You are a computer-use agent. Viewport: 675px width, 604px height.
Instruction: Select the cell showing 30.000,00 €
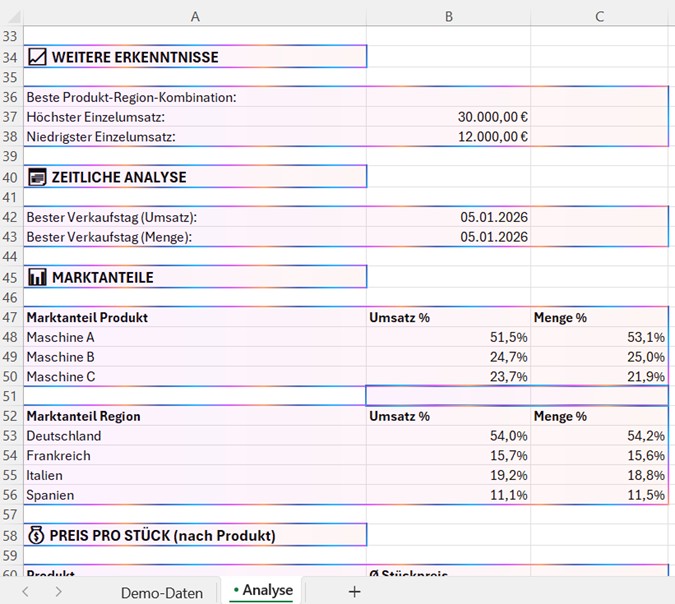coord(448,117)
